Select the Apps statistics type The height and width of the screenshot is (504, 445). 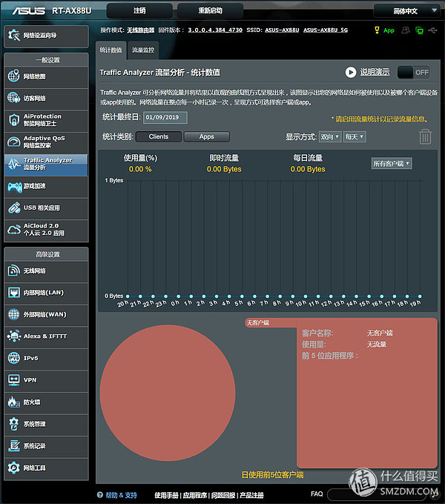point(206,136)
